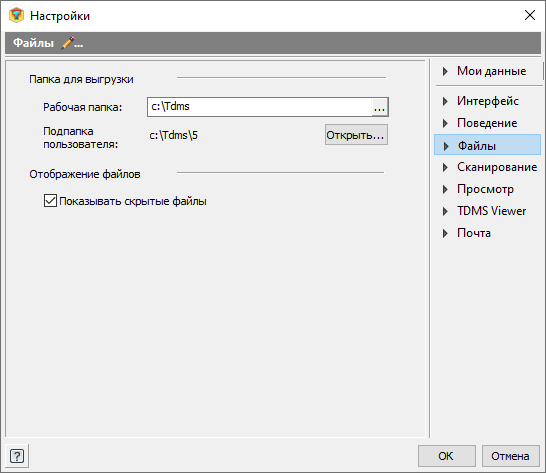Switch to TDMS Viewer settings

tap(491, 211)
